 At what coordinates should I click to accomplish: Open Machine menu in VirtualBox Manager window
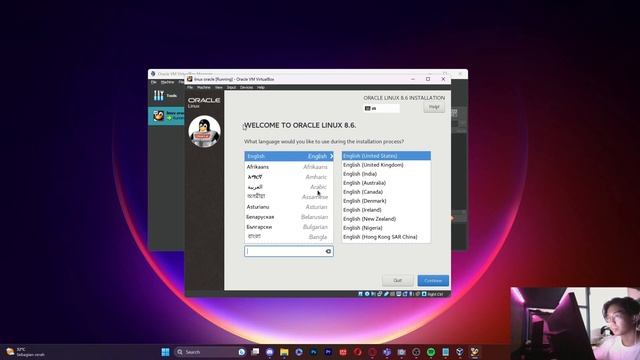167,82
